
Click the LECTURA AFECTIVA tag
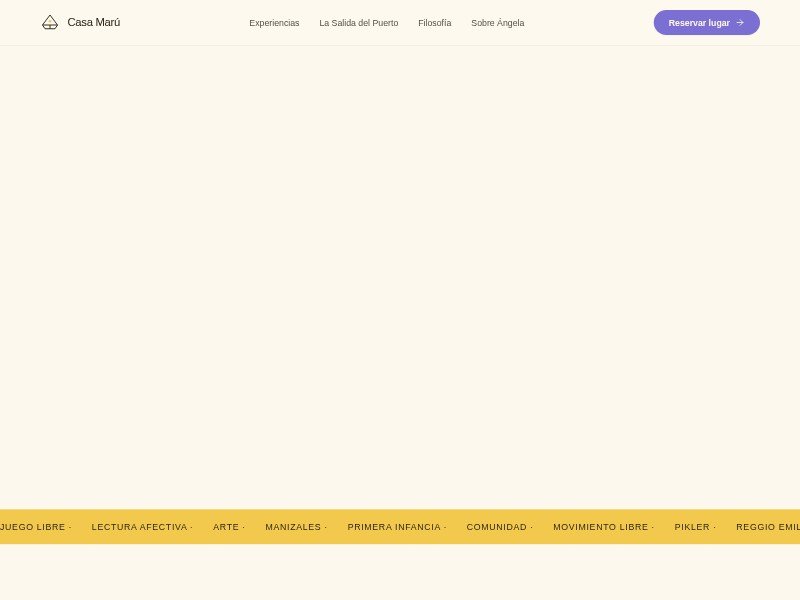pyautogui.click(x=139, y=527)
